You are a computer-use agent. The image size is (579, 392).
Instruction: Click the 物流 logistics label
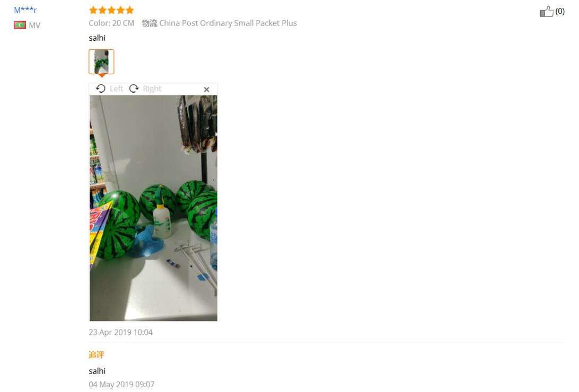(150, 23)
